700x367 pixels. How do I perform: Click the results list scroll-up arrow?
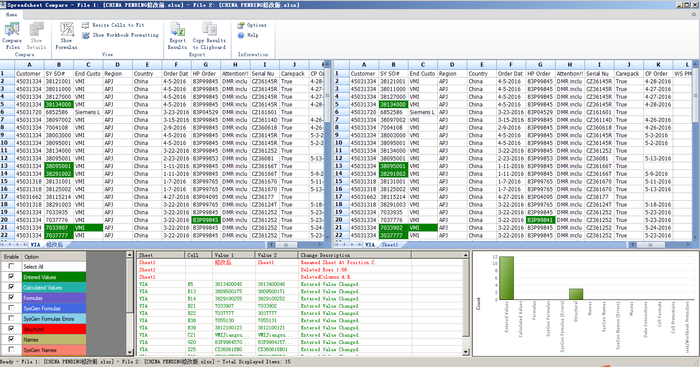(x=466, y=255)
